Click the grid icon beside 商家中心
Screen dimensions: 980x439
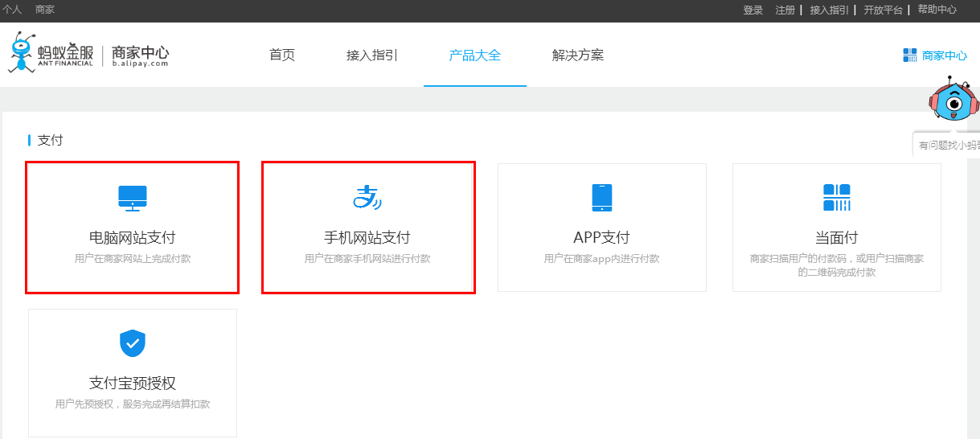pos(909,55)
